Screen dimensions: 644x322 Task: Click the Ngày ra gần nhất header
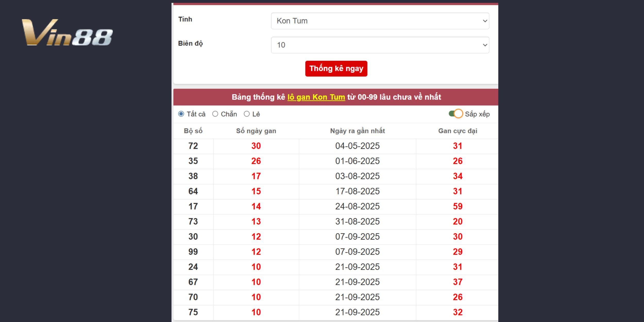click(357, 131)
